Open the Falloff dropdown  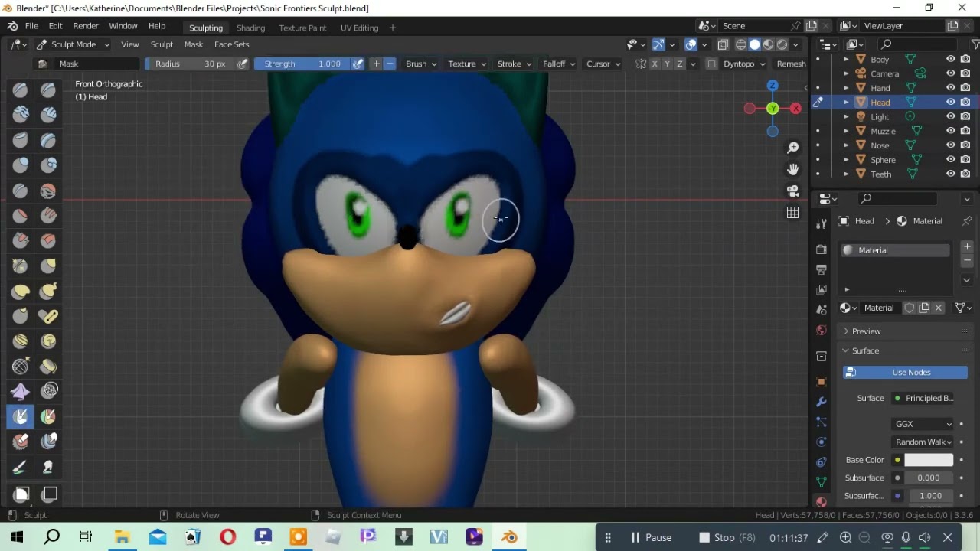coord(559,64)
